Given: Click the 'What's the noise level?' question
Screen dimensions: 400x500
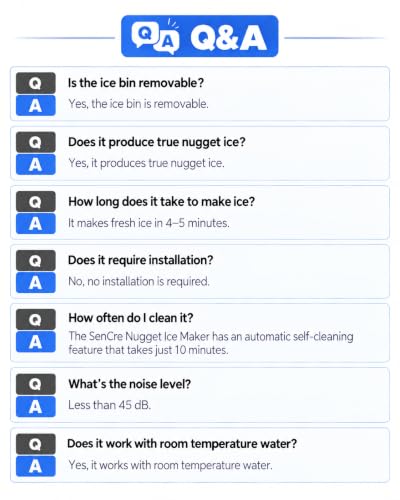Looking at the screenshot, I should (x=130, y=384).
